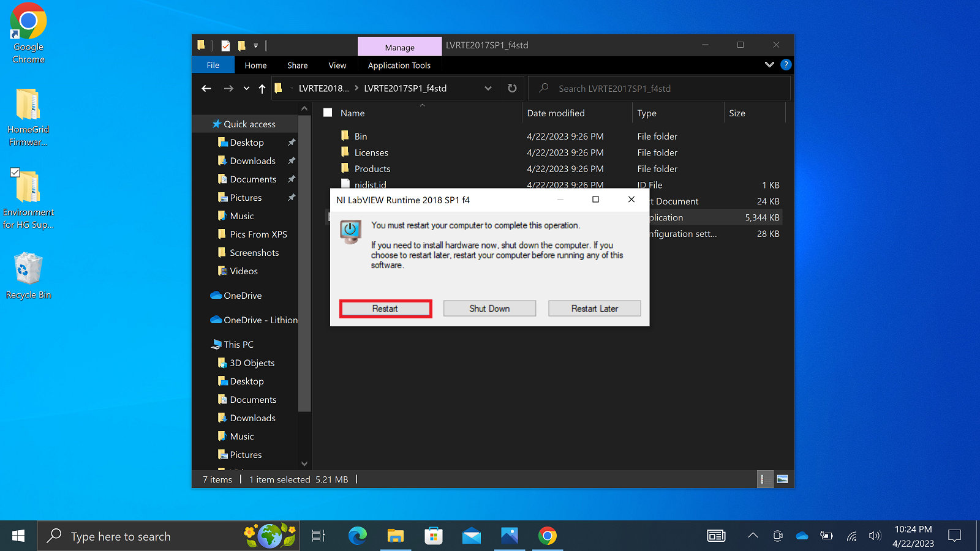Sort by the Size column header

coord(737,113)
